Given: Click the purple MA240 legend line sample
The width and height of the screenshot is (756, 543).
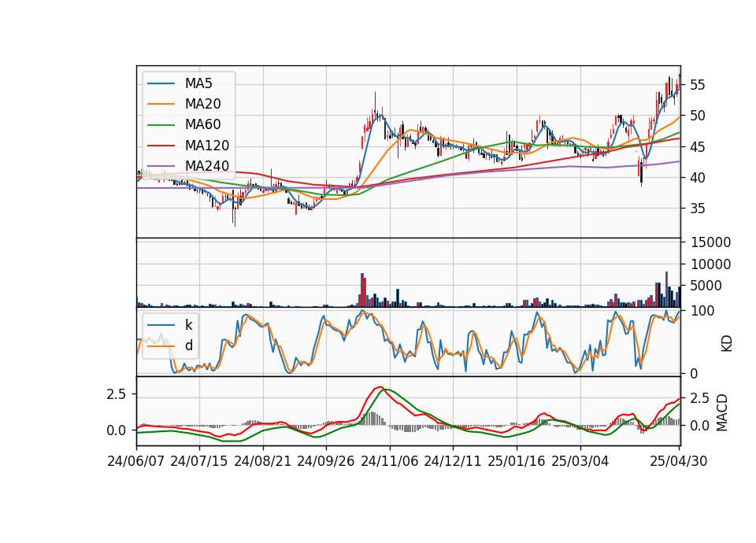Looking at the screenshot, I should 161,166.
